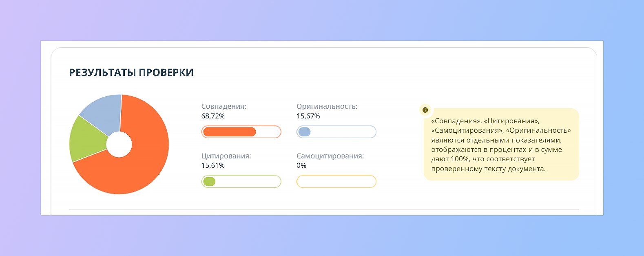Click the 15,67% value under Оригинальность
The width and height of the screenshot is (644, 256).
308,116
